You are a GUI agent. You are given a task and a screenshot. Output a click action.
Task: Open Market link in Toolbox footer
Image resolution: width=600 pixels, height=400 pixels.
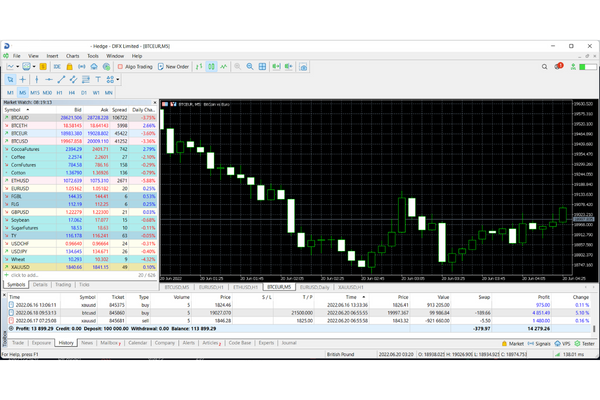(512, 344)
